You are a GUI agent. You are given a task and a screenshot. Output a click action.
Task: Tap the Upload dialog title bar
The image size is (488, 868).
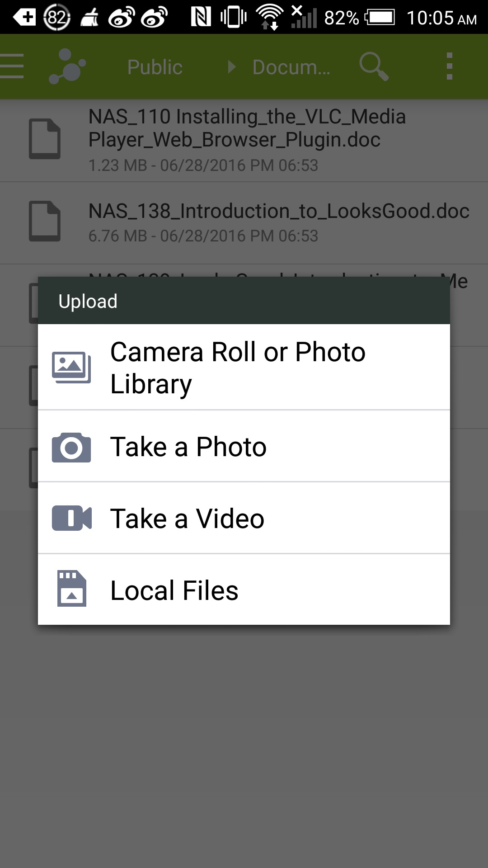tap(244, 301)
